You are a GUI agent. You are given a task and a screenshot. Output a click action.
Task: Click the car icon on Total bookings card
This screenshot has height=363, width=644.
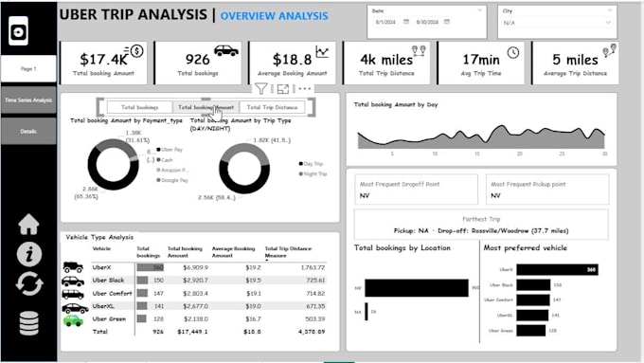coord(226,50)
